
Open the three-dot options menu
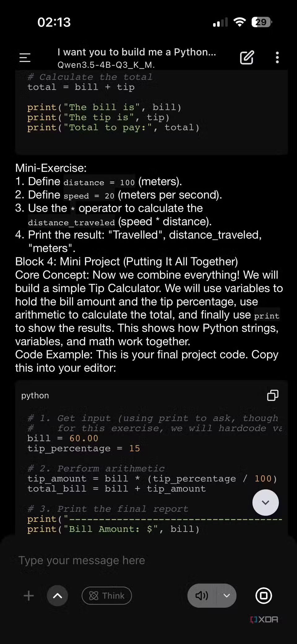(x=277, y=58)
